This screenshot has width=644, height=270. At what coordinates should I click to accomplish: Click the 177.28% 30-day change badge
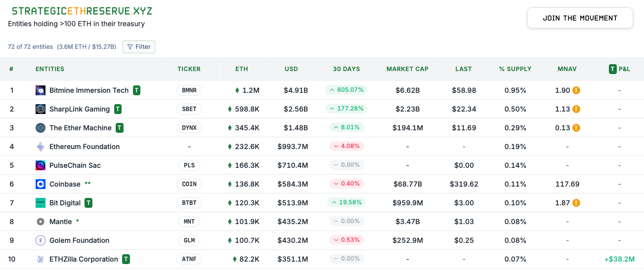346,109
